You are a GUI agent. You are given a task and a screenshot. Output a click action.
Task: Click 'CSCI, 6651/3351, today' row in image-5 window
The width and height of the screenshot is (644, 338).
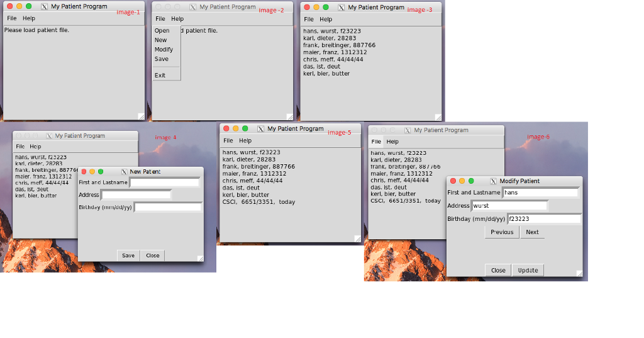point(258,202)
